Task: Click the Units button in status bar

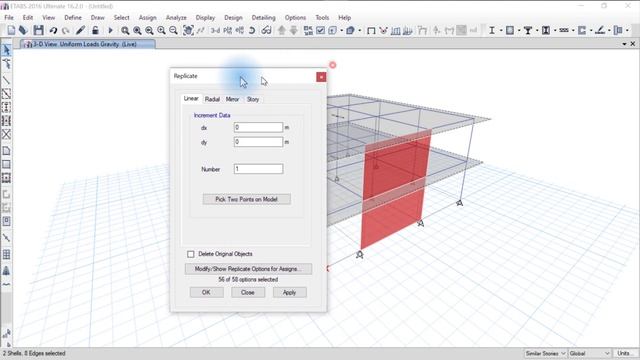Action: (x=625, y=353)
